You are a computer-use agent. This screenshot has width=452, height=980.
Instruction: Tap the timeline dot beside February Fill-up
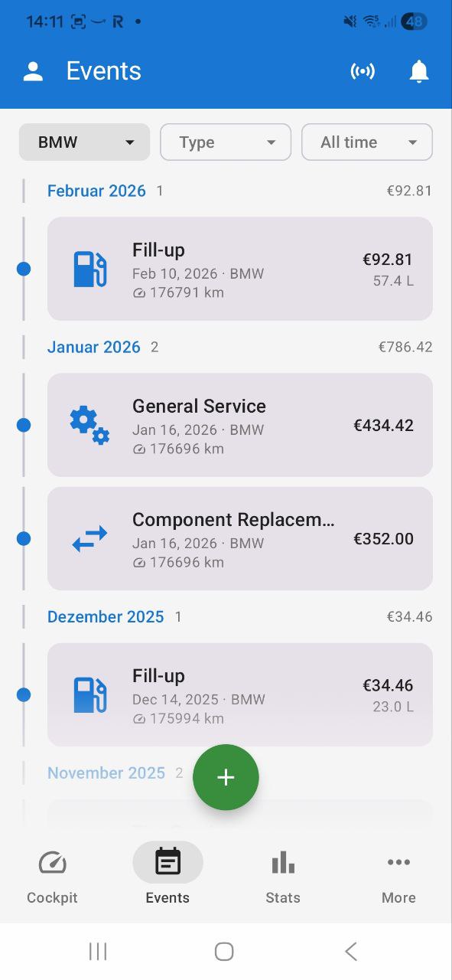(24, 269)
